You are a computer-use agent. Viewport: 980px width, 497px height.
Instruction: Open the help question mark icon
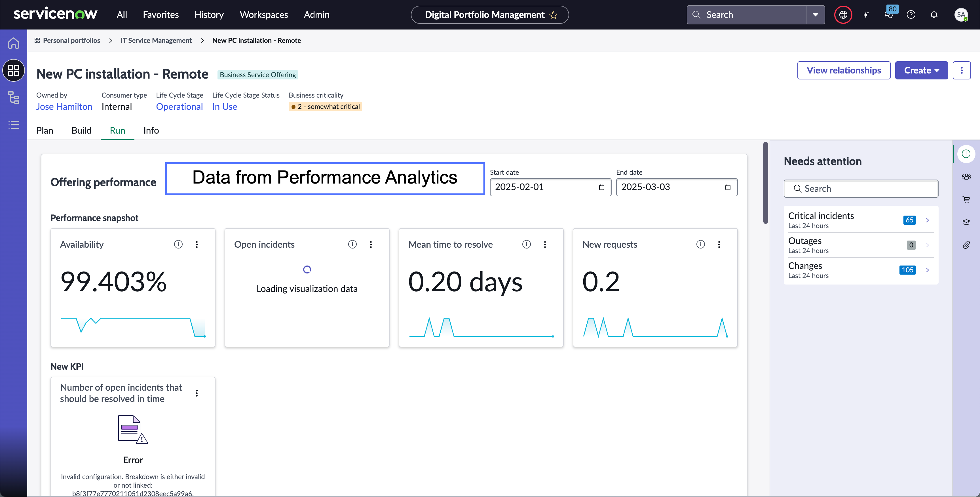tap(911, 15)
